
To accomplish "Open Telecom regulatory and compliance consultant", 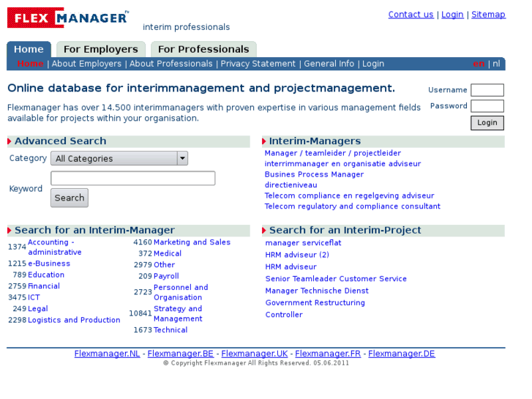I will pos(353,206).
